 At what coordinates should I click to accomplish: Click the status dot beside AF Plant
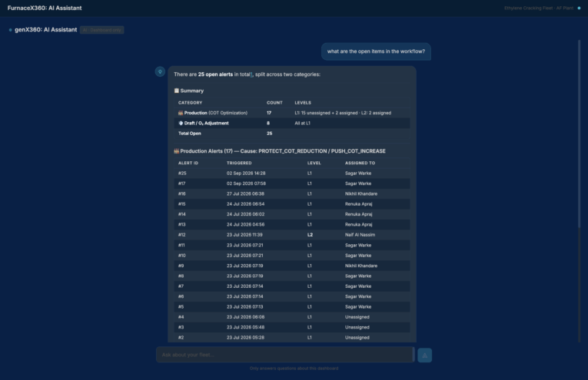579,8
